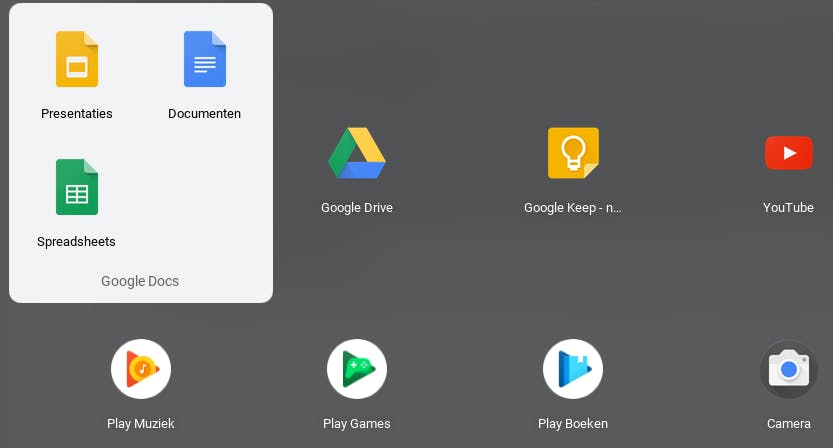The height and width of the screenshot is (448, 833).
Task: Click the Camera label text
Action: (x=789, y=424)
